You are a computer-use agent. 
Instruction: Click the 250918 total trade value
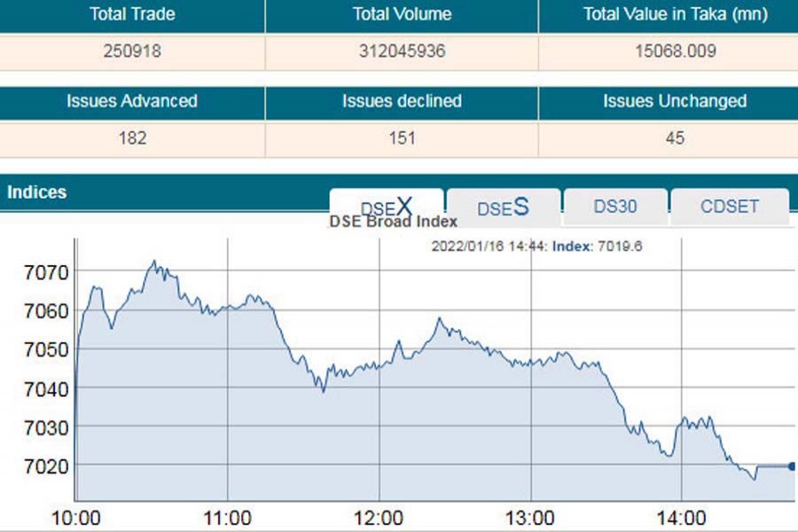click(x=132, y=51)
